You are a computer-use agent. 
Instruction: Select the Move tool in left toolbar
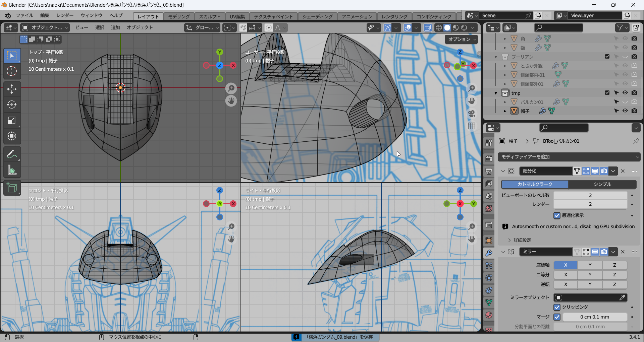(12, 89)
